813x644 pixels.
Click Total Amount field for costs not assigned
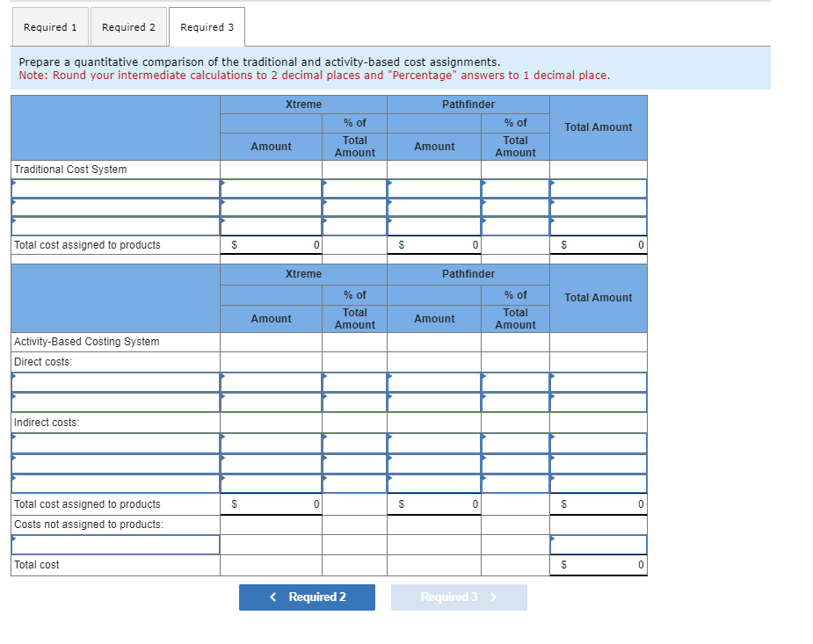click(x=599, y=545)
